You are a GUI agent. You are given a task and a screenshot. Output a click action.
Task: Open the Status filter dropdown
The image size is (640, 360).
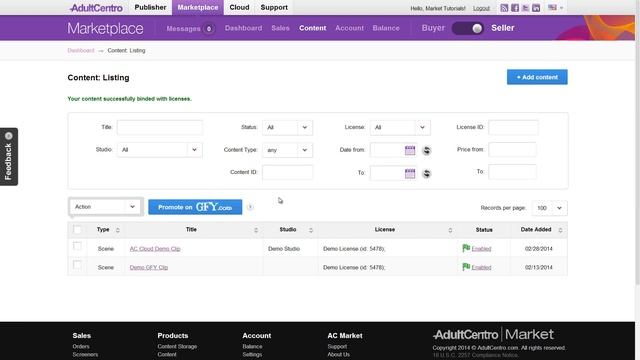click(x=287, y=127)
